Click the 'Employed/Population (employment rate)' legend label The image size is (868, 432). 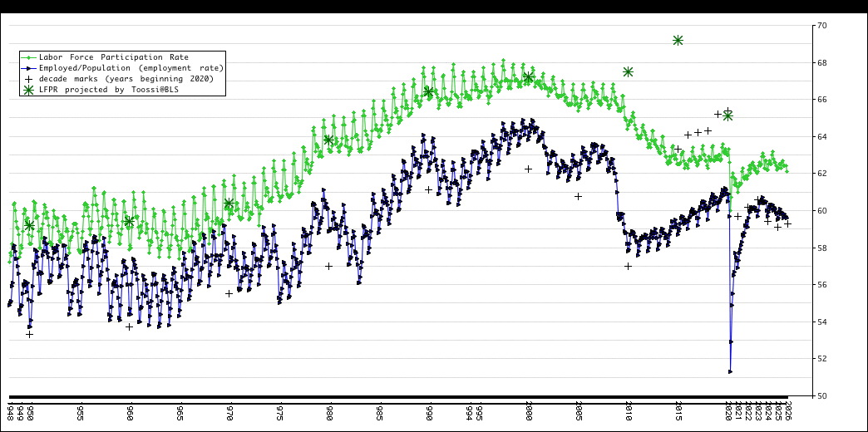click(131, 68)
